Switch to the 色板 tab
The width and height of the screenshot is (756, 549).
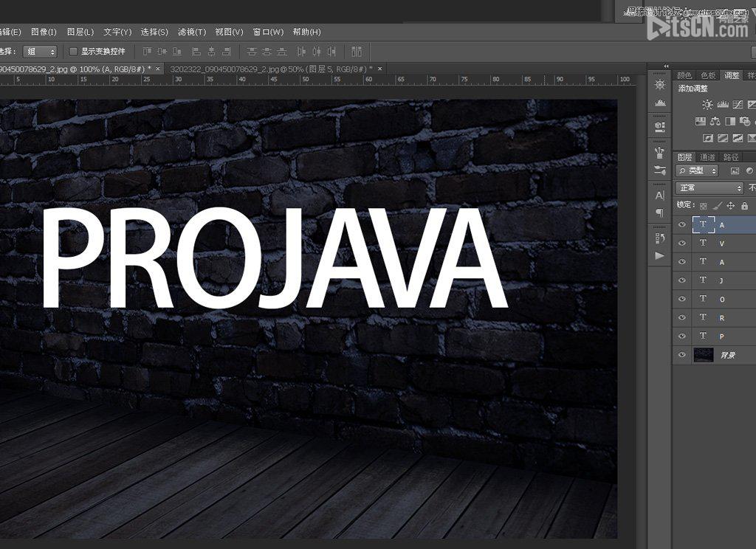tap(708, 75)
